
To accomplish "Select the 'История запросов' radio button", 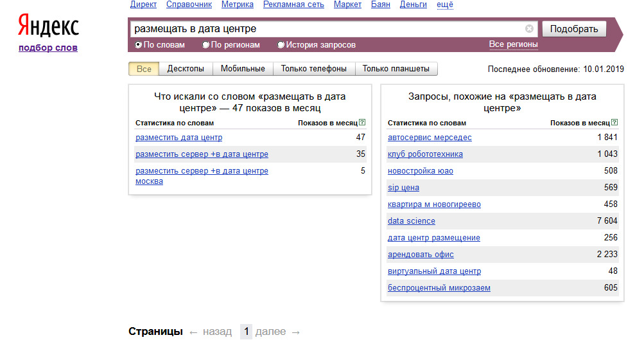I will (281, 45).
